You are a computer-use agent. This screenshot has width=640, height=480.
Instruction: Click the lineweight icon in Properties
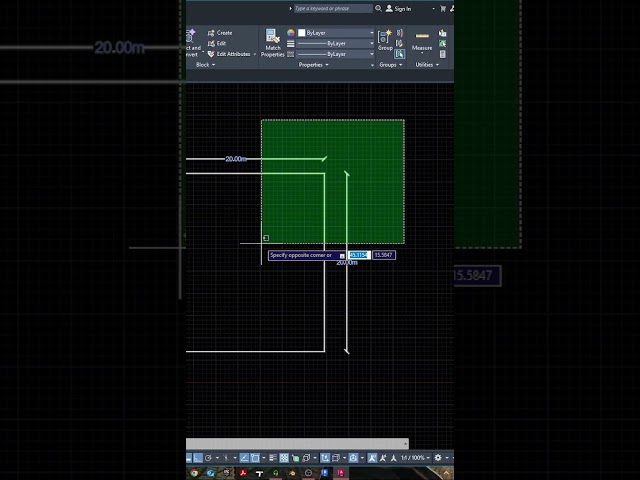click(291, 43)
